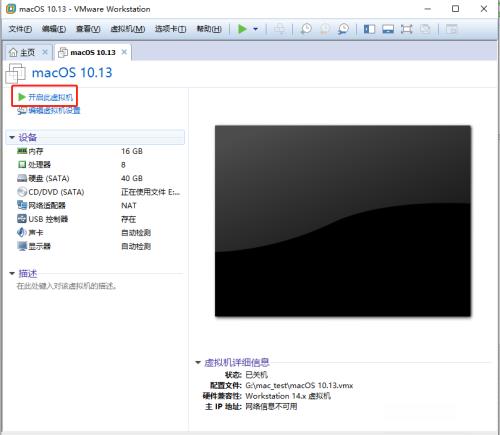Screen dimensions: 500x435
Task: Click the sound card speaker icon
Action: coord(22,232)
